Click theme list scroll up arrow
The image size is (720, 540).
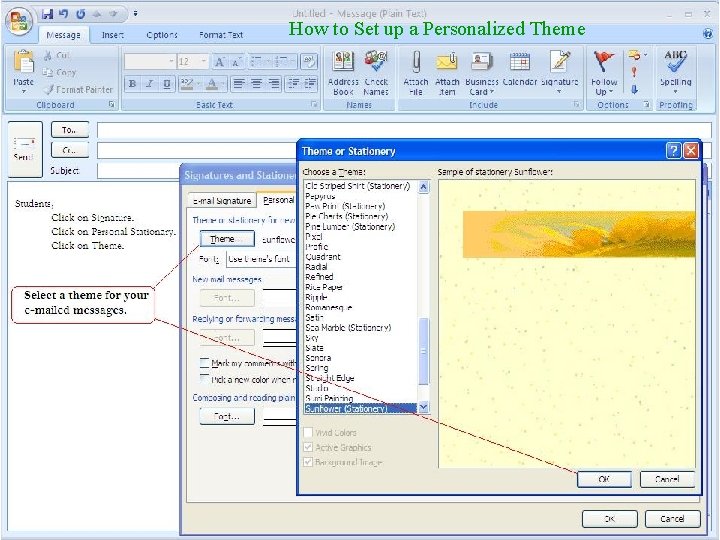point(423,186)
